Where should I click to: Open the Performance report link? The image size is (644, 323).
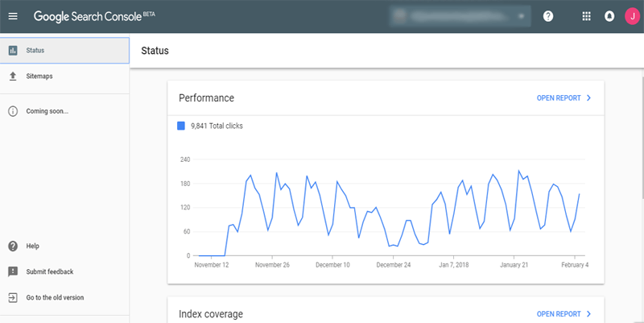pos(559,97)
